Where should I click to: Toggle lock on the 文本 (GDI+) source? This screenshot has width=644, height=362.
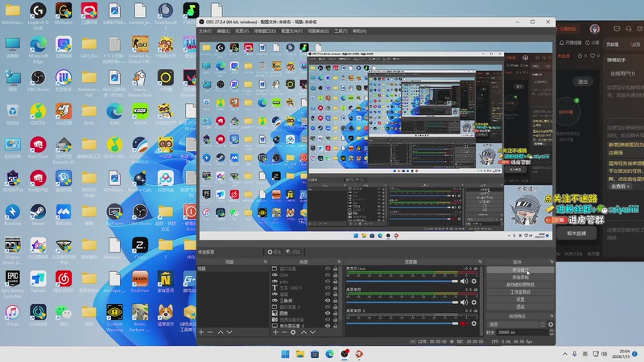point(335,288)
